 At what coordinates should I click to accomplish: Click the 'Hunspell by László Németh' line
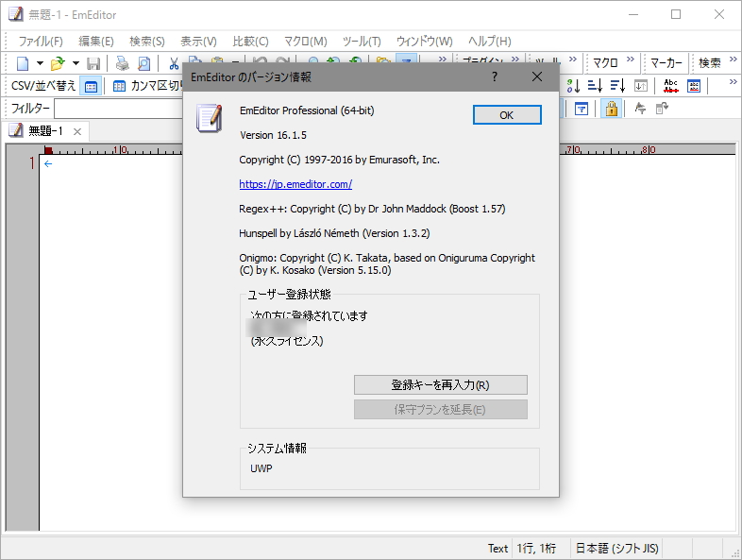(x=334, y=233)
